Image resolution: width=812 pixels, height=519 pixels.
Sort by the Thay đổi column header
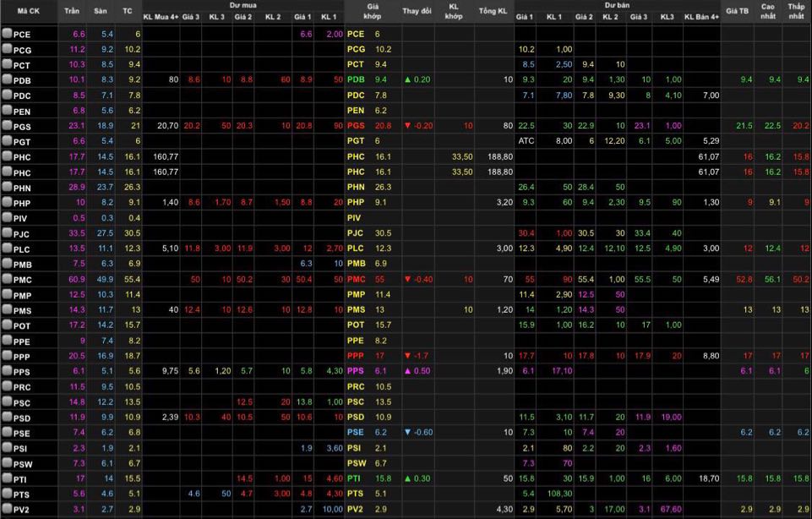[417, 11]
